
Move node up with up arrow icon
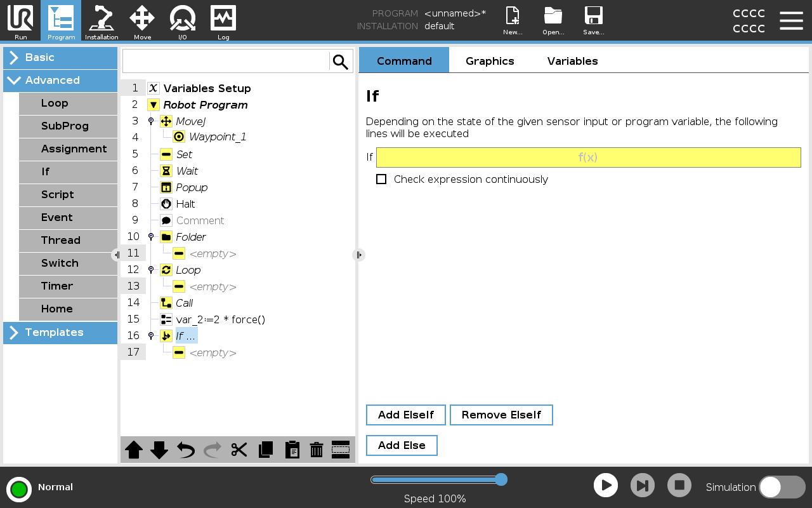(134, 450)
